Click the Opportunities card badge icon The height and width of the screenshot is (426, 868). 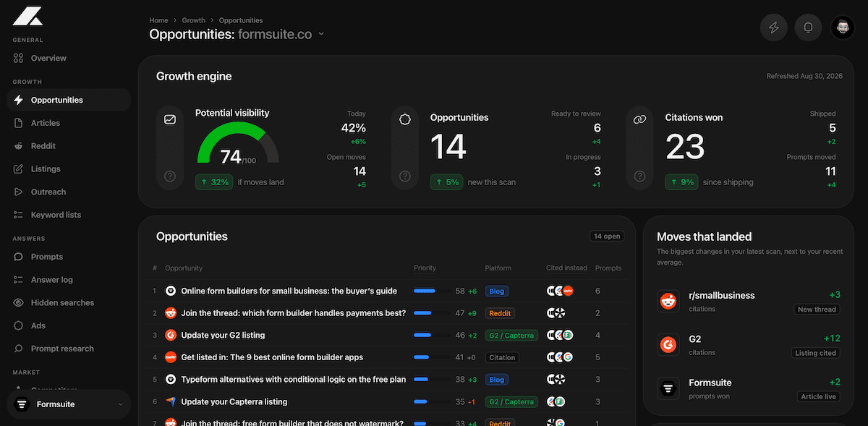click(x=405, y=119)
